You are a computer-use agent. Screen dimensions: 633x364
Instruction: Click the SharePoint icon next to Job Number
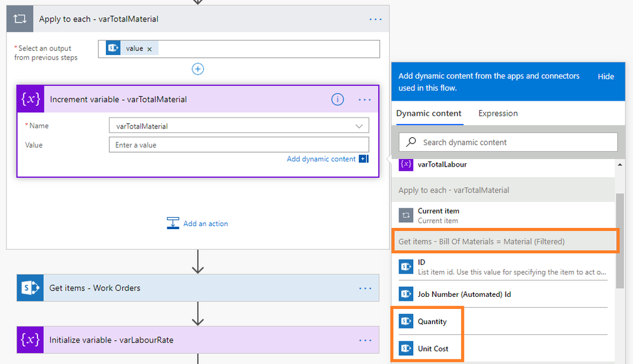tap(406, 294)
